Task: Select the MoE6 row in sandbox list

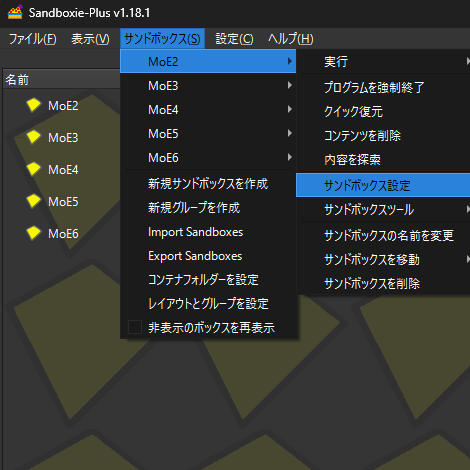Action: [x=62, y=233]
